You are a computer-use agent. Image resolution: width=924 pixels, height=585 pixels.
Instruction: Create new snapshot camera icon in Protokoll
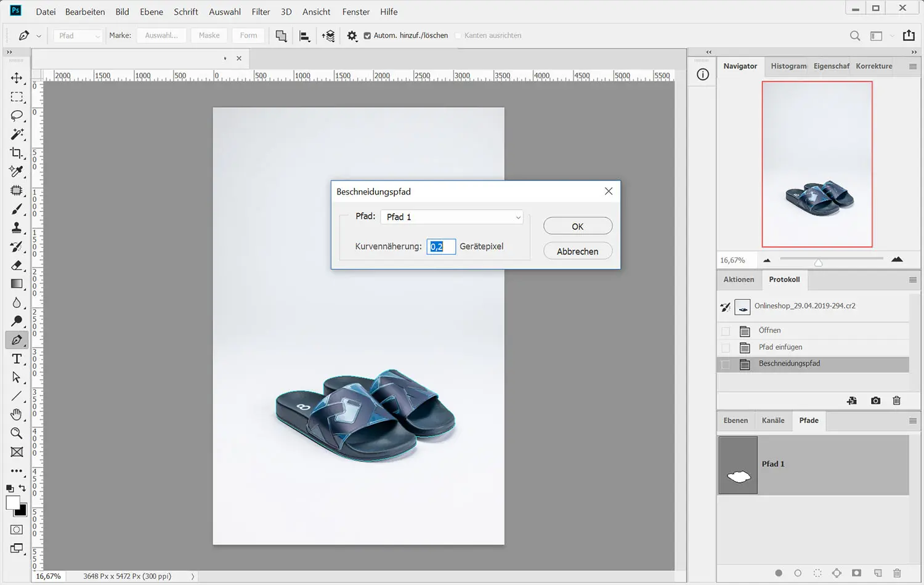[875, 401]
